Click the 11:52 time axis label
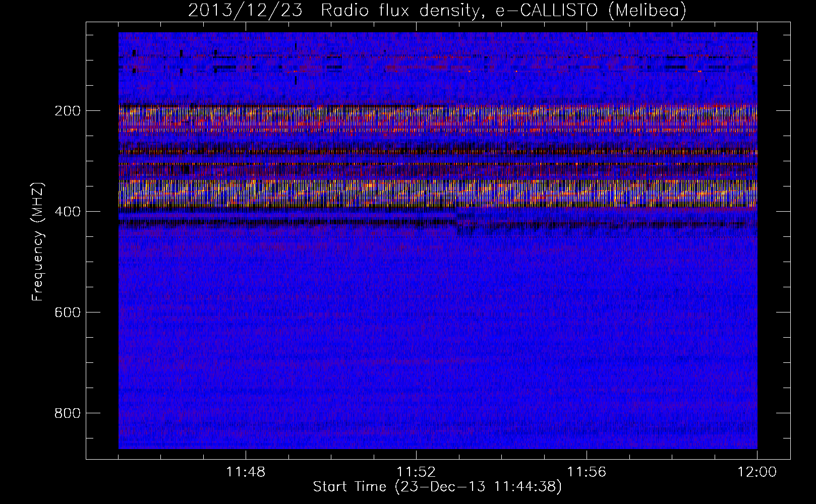Viewport: 816px width, 504px height. click(416, 472)
